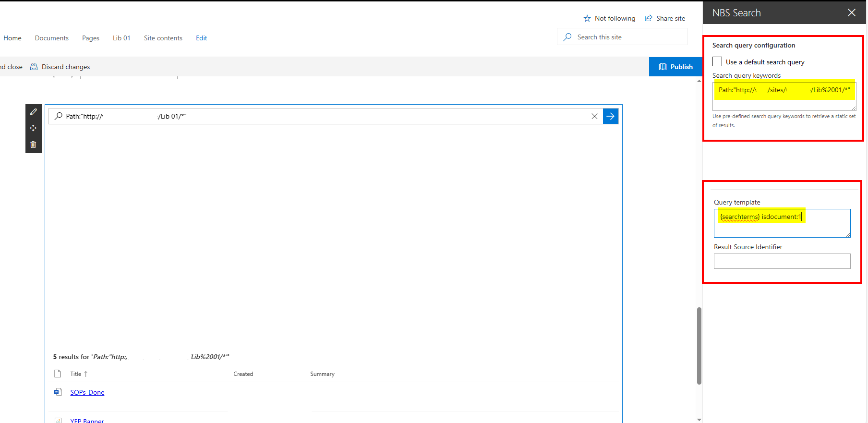Submit search with the arrow button
This screenshot has height=423, width=868.
(610, 116)
